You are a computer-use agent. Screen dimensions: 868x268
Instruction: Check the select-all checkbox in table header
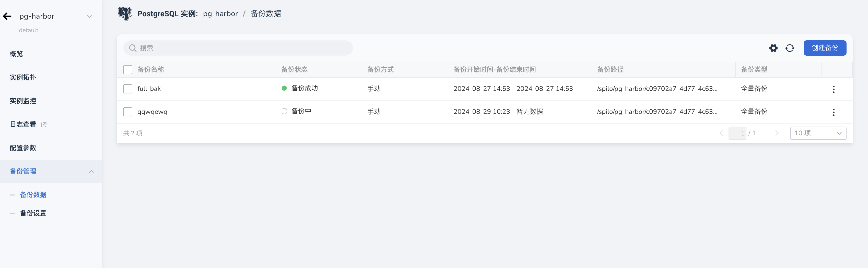(128, 69)
